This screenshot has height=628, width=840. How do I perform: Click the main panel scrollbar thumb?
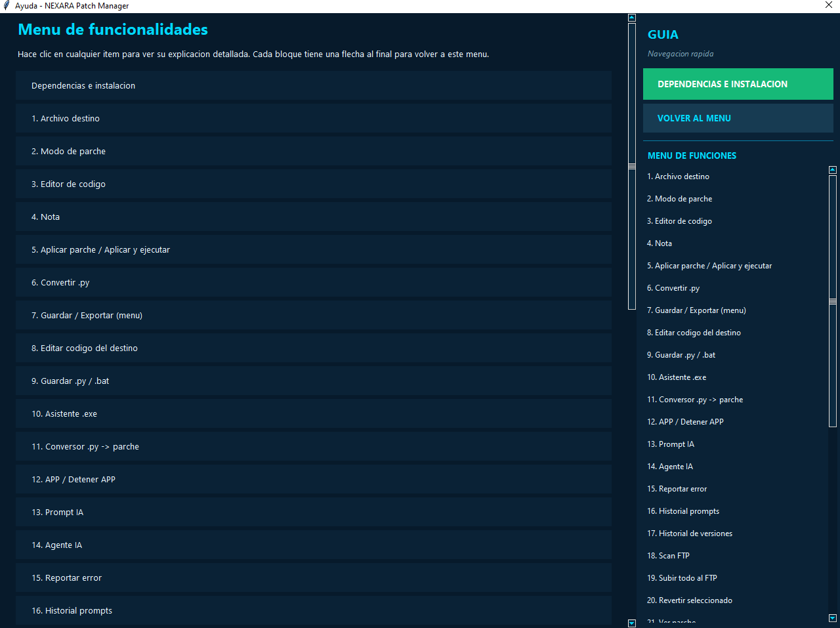click(632, 166)
